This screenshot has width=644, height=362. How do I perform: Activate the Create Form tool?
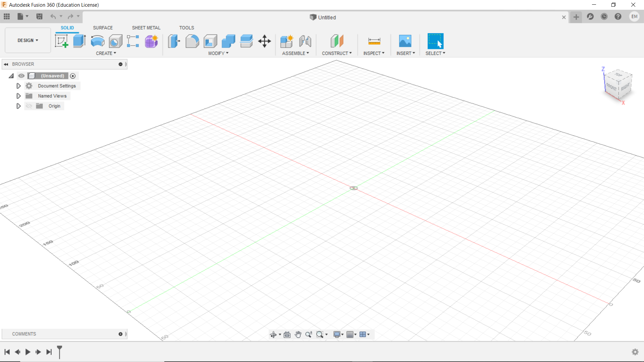[151, 41]
